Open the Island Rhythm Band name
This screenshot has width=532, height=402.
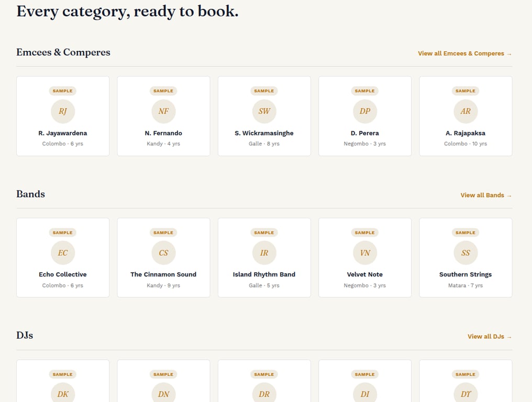pyautogui.click(x=264, y=274)
